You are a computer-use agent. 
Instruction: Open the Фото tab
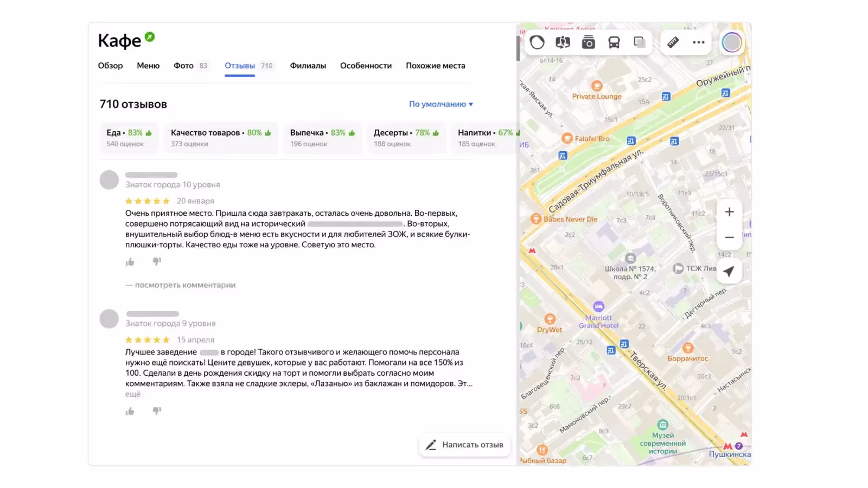pyautogui.click(x=183, y=66)
